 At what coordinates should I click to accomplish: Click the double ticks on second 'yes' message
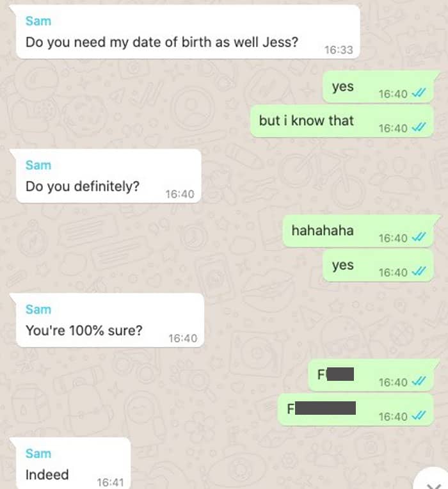(x=419, y=271)
